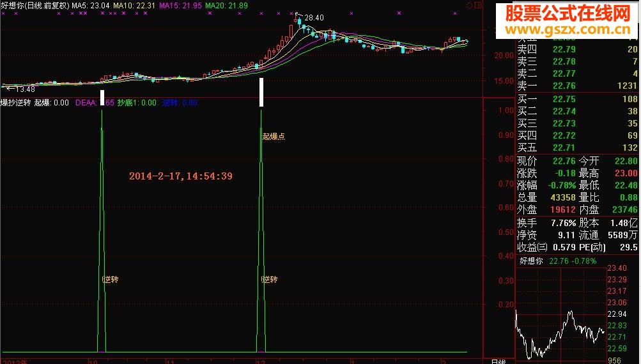Screen dimensions: 641x364
Task: Click the diamond icon above the K-line chart
Action: click(x=469, y=5)
